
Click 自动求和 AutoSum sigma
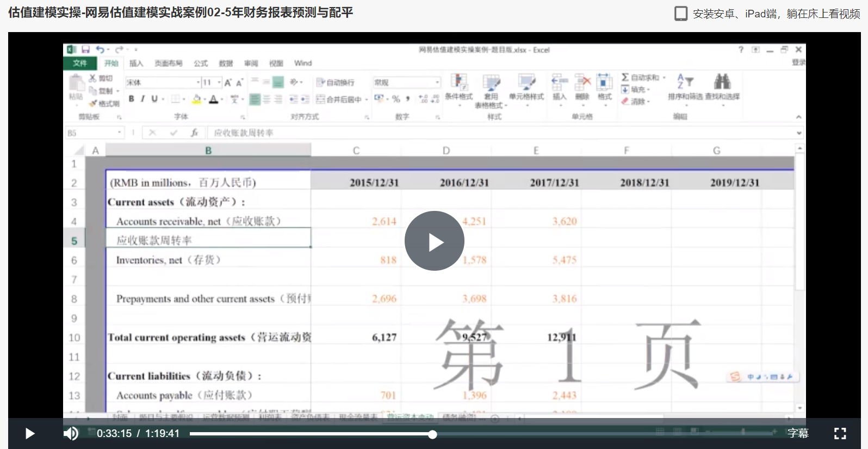coord(640,78)
